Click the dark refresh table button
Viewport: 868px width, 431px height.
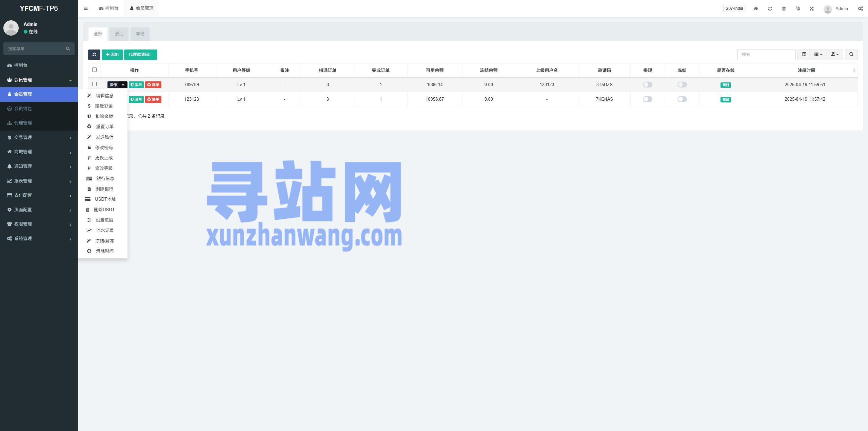(94, 55)
